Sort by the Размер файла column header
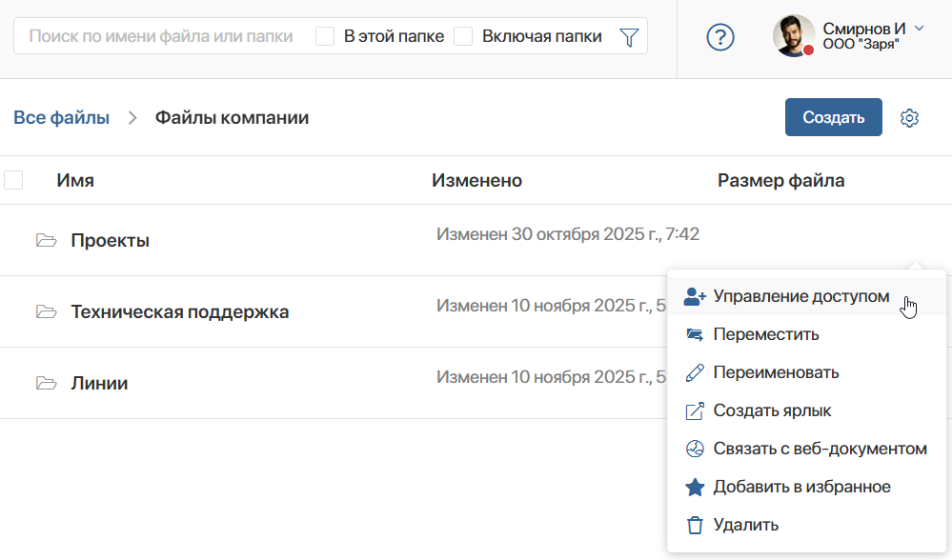Image resolution: width=952 pixels, height=560 pixels. click(780, 180)
